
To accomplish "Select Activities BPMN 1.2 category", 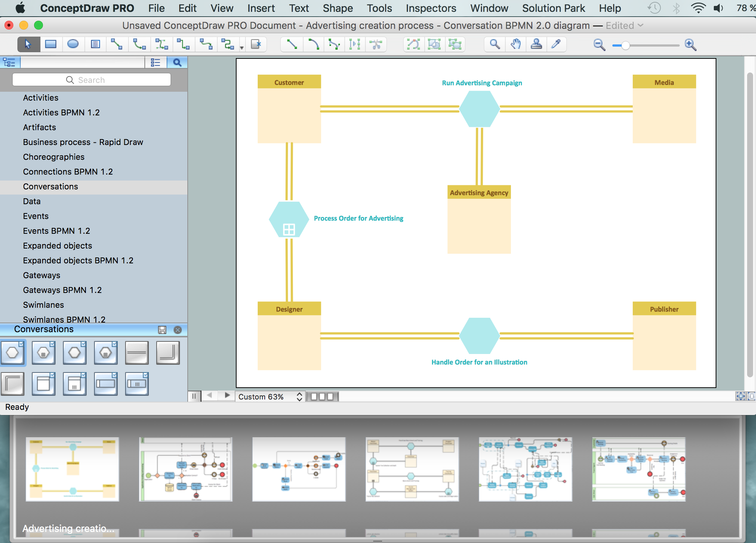I will coord(61,112).
